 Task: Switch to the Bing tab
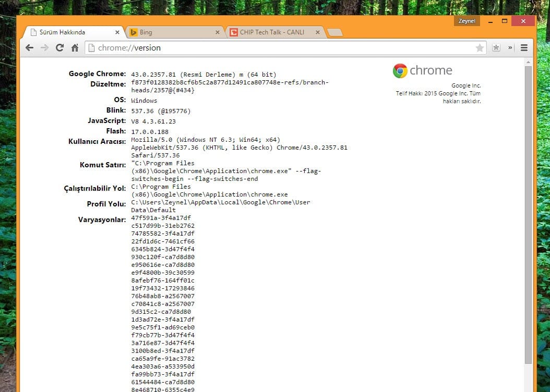click(x=175, y=32)
